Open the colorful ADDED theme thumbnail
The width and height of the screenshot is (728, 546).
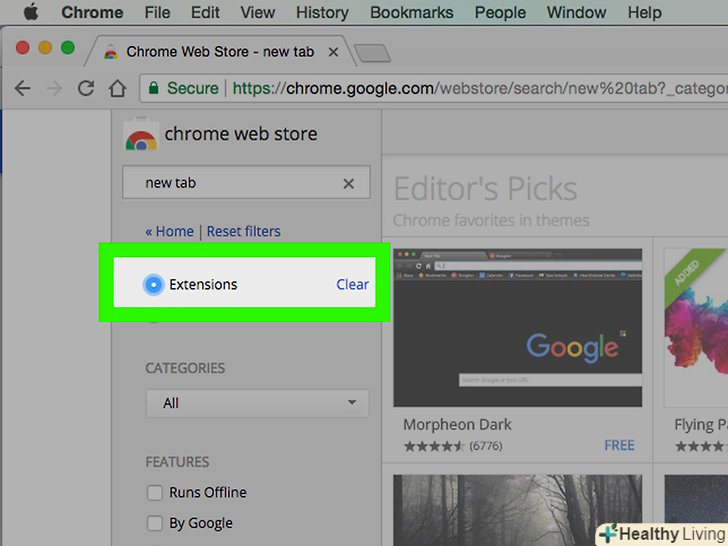[x=696, y=328]
